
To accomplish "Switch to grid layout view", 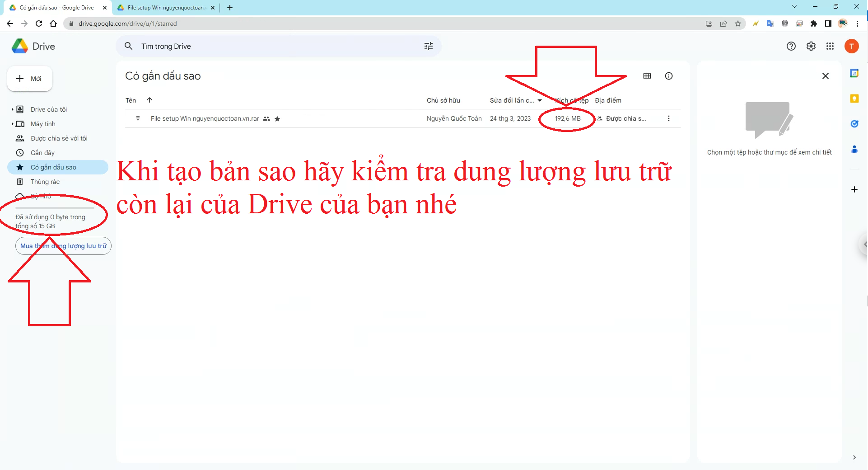I will click(x=647, y=76).
